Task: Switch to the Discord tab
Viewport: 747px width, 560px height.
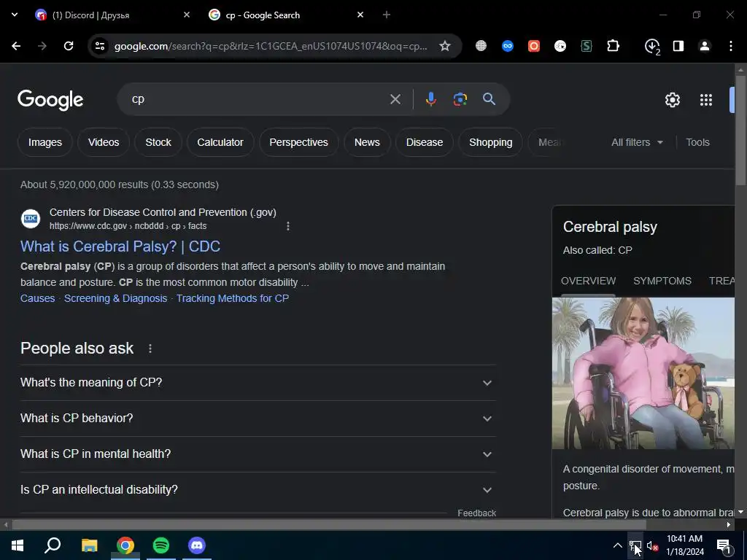Action: point(111,15)
